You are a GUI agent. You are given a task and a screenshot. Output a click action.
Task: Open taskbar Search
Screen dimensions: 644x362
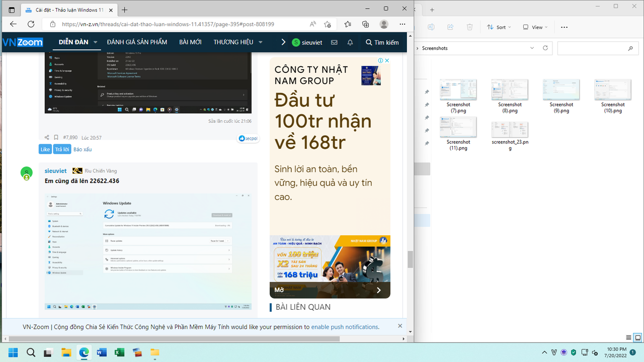pyautogui.click(x=31, y=352)
